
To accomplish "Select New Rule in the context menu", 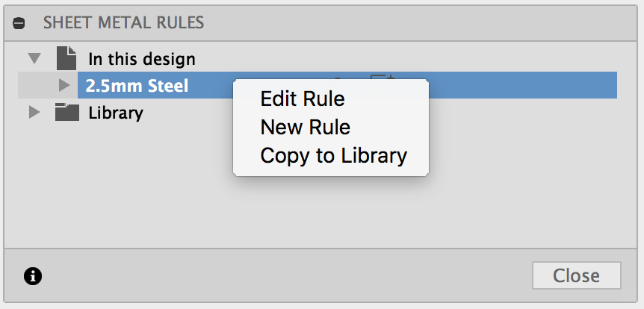I will pyautogui.click(x=305, y=128).
